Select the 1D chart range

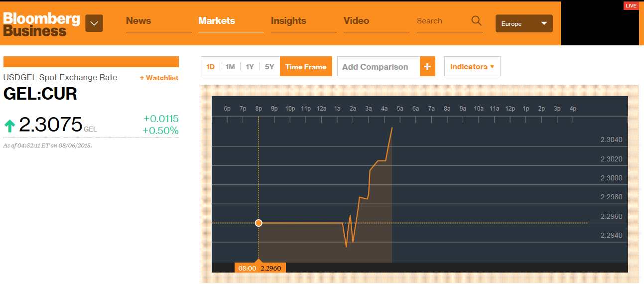pyautogui.click(x=211, y=67)
